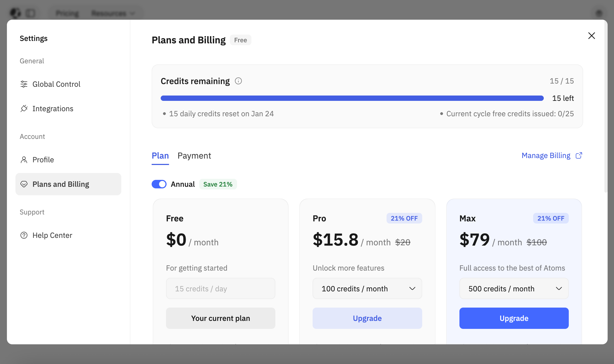This screenshot has height=364, width=614.
Task: Click the Your current plan button
Action: (221, 318)
